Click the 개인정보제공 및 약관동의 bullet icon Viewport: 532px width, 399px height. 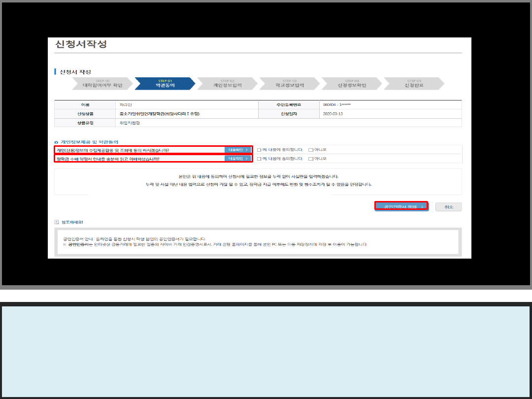tap(57, 142)
